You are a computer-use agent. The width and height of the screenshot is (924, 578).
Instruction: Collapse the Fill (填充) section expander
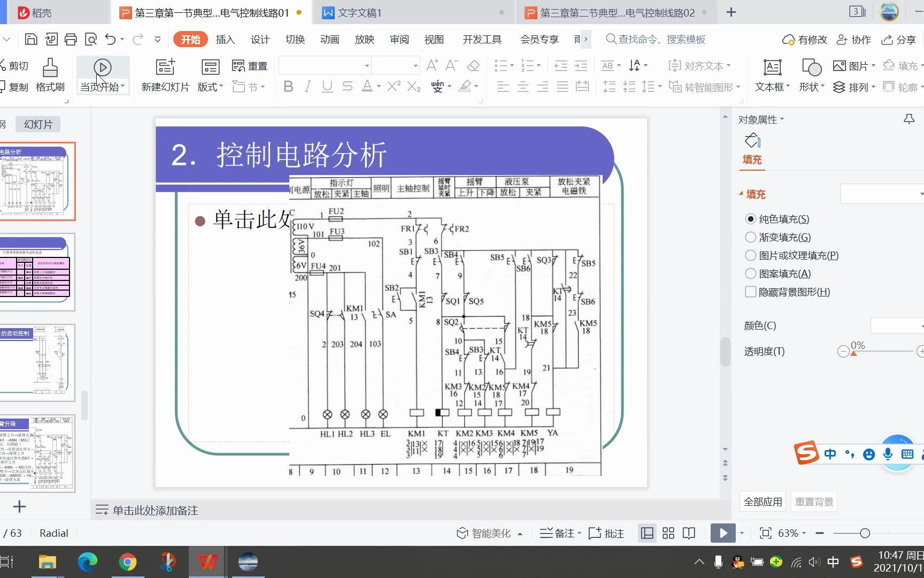coord(741,194)
